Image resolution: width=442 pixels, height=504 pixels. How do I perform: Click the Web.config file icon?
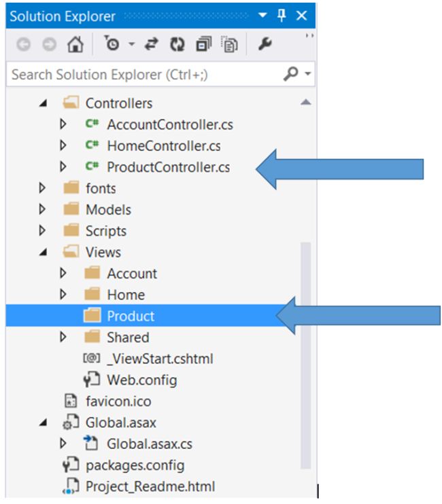(92, 379)
